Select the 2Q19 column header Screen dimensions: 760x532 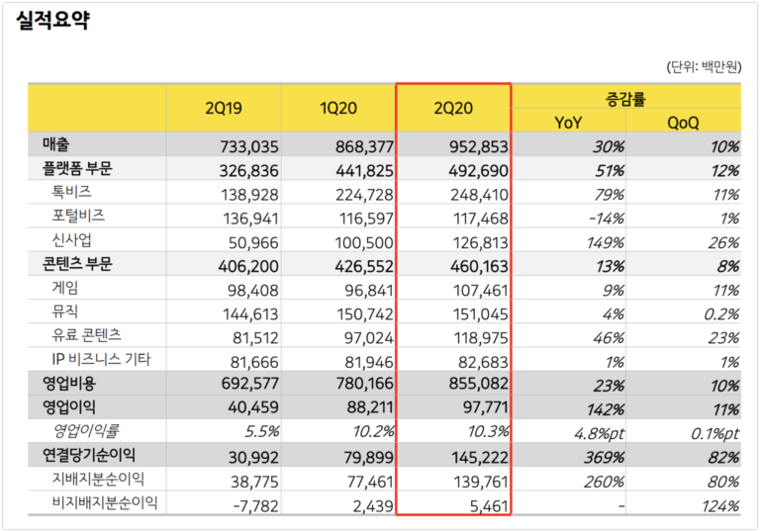(x=224, y=108)
